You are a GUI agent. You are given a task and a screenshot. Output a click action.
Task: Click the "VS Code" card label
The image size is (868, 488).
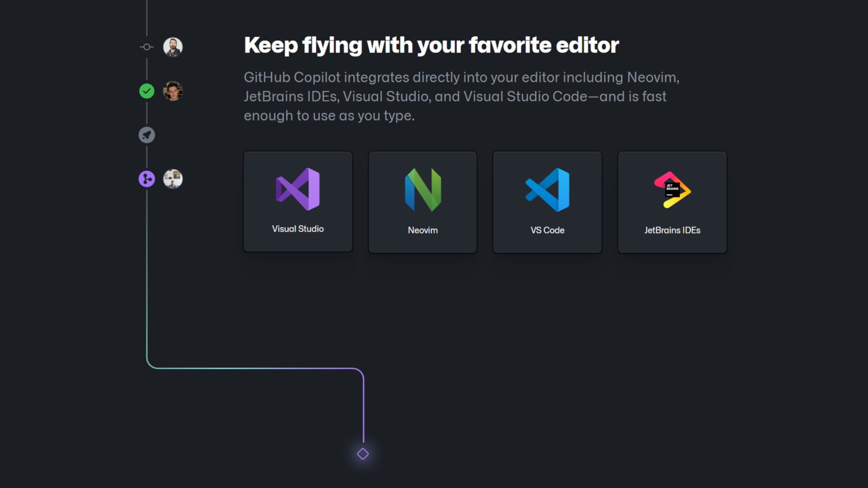[x=547, y=230]
